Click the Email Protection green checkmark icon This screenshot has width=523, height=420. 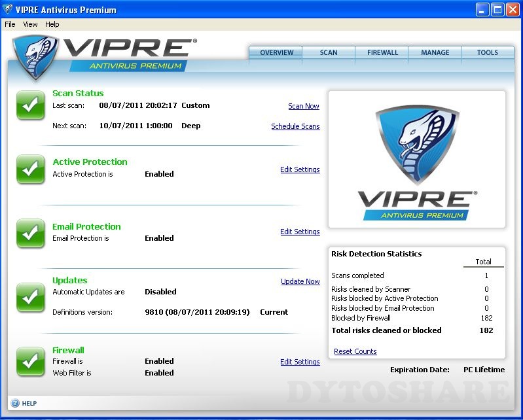coord(30,233)
